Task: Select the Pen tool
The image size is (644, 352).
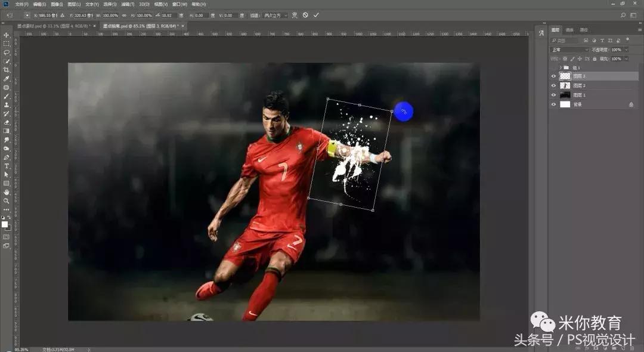Action: [x=6, y=158]
